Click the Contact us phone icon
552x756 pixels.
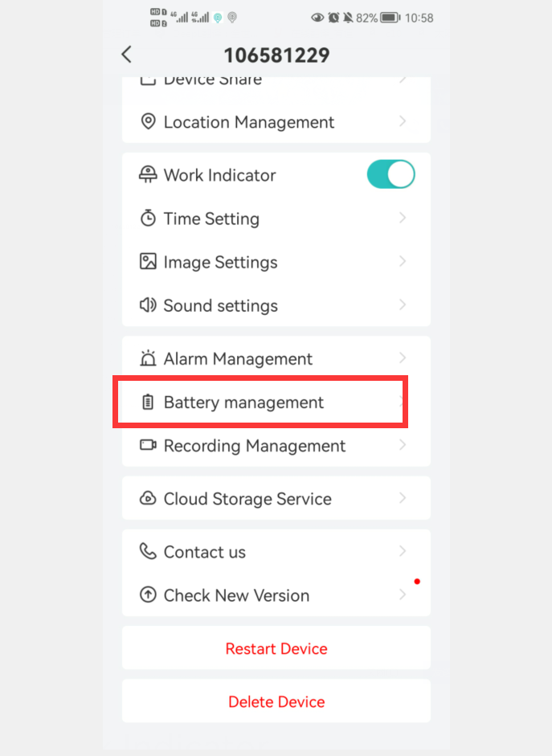[x=148, y=550]
